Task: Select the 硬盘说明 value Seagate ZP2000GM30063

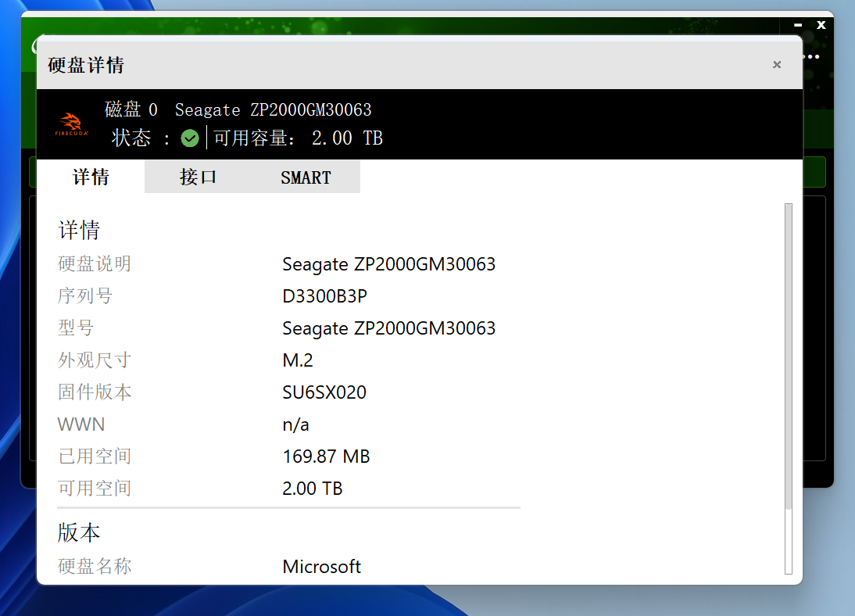Action: click(x=388, y=264)
